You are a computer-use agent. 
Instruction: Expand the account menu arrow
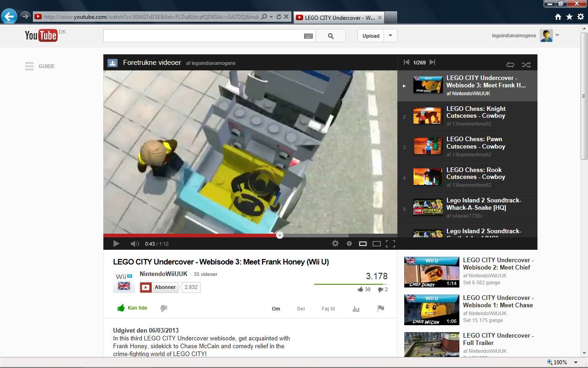tap(557, 35)
